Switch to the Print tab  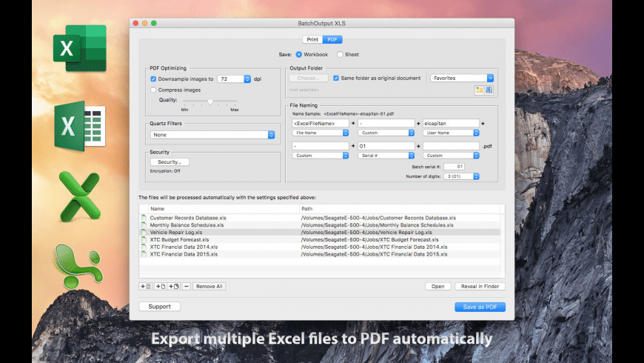[x=312, y=39]
